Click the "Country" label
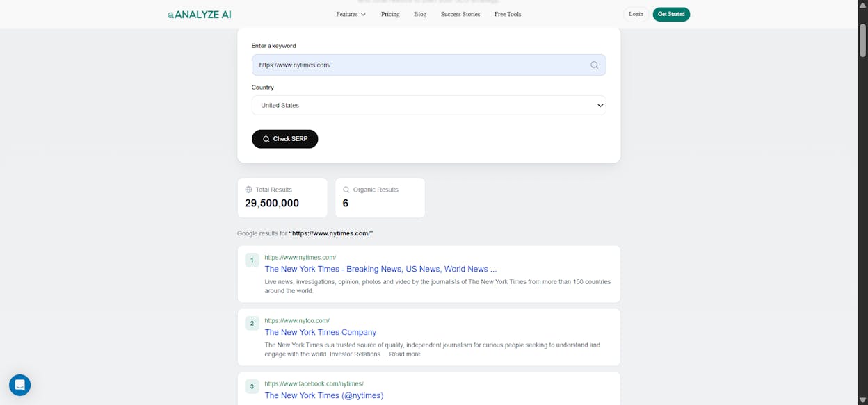The height and width of the screenshot is (405, 868). click(262, 88)
